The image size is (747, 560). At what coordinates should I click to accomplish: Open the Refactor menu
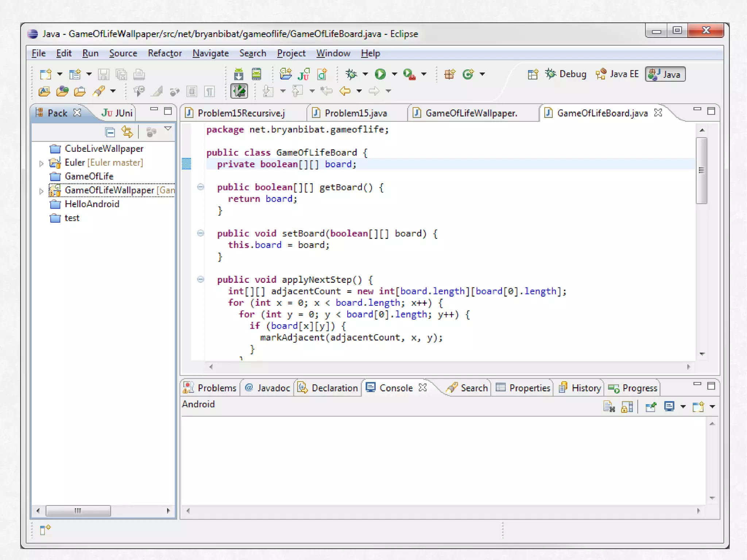click(165, 53)
